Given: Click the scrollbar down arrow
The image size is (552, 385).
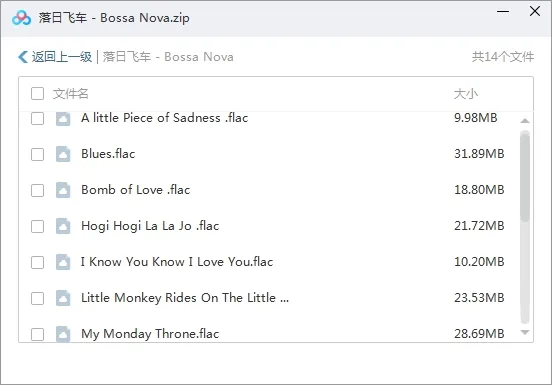Looking at the screenshot, I should coord(525,332).
